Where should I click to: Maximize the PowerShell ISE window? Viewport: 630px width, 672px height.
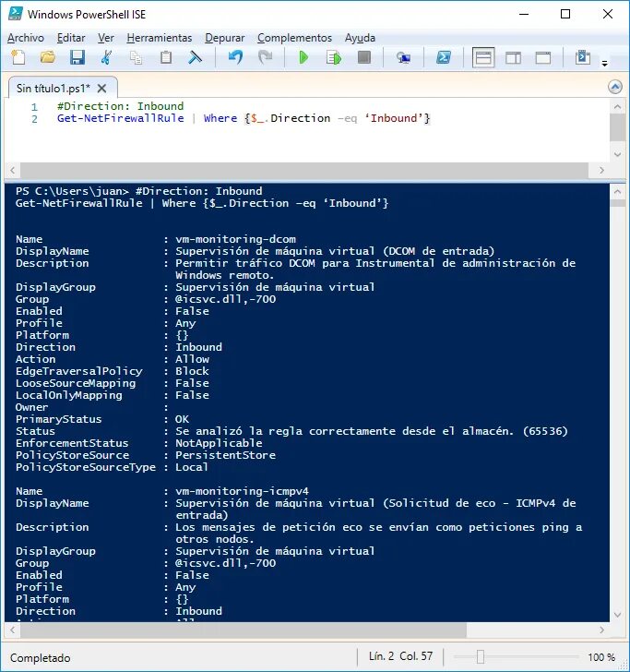click(x=565, y=14)
